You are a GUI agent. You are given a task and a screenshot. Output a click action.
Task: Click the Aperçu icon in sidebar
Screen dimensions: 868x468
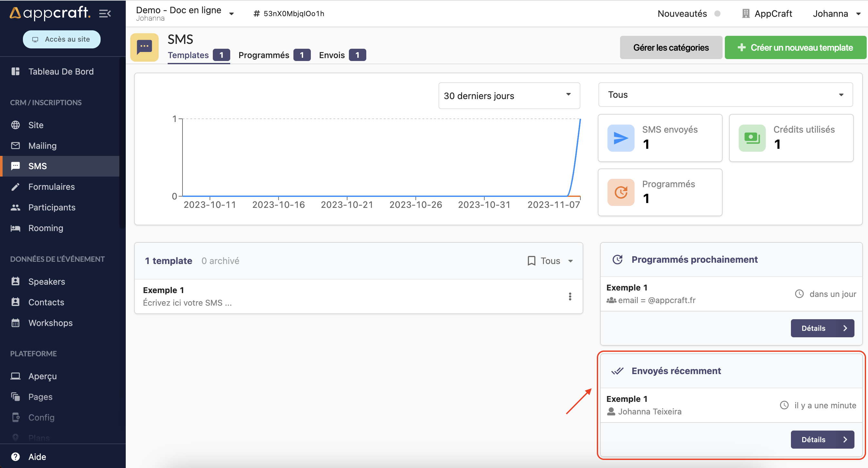[x=16, y=376]
